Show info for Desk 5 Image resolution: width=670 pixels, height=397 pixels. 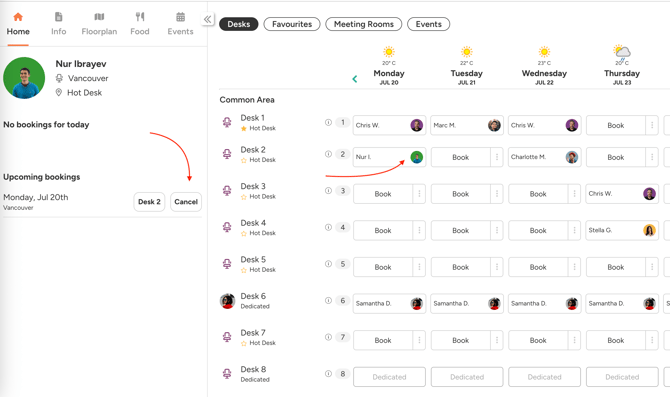(x=328, y=264)
